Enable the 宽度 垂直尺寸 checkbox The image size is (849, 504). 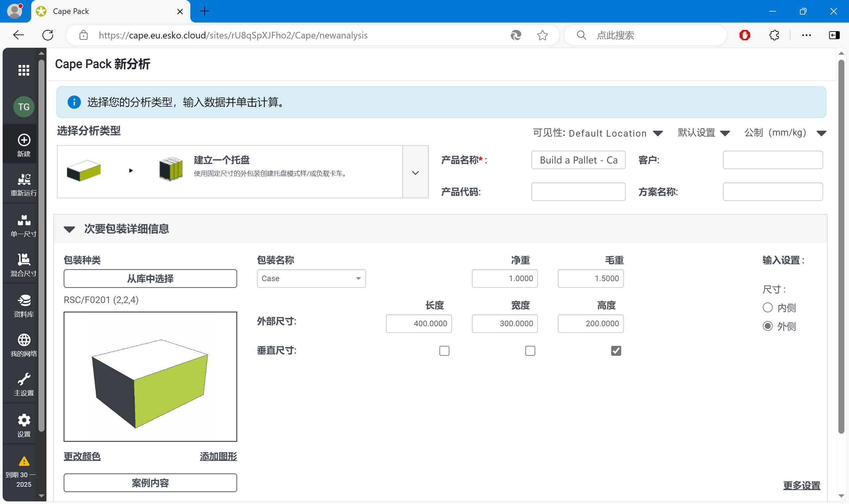pyautogui.click(x=530, y=350)
